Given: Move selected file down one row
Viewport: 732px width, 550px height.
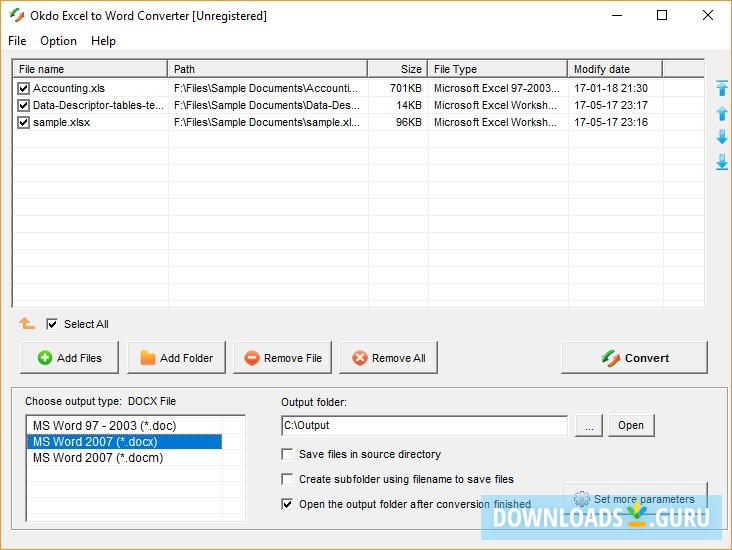Looking at the screenshot, I should tap(722, 137).
